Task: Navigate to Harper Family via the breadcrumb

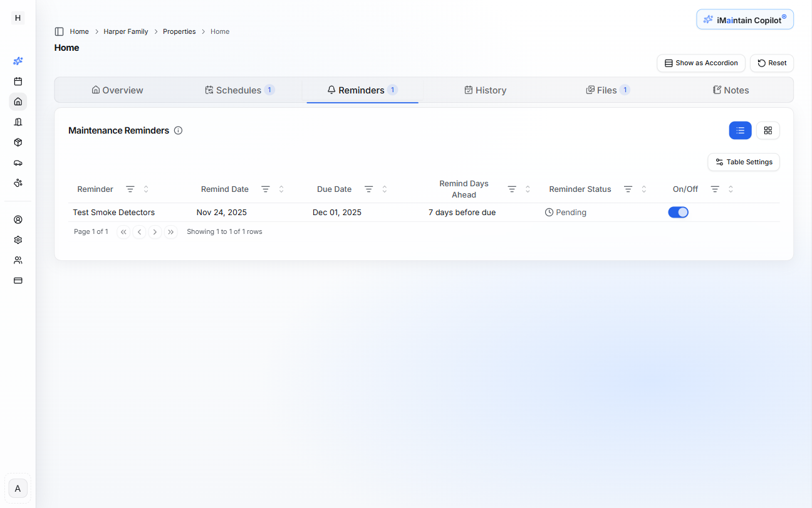Action: tap(125, 31)
